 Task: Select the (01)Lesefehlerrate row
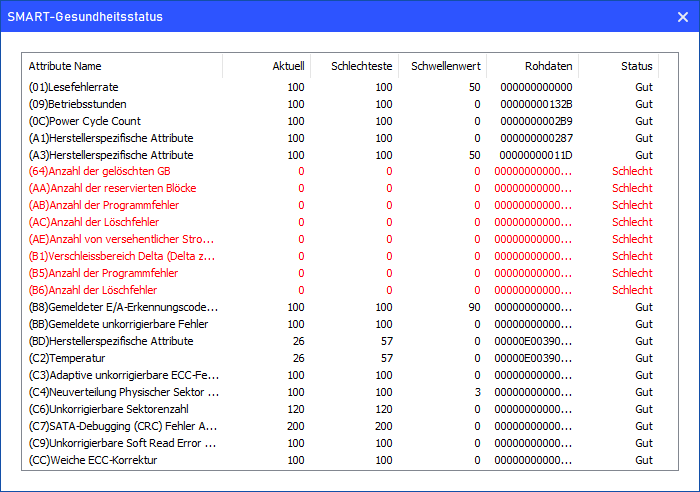point(341,87)
